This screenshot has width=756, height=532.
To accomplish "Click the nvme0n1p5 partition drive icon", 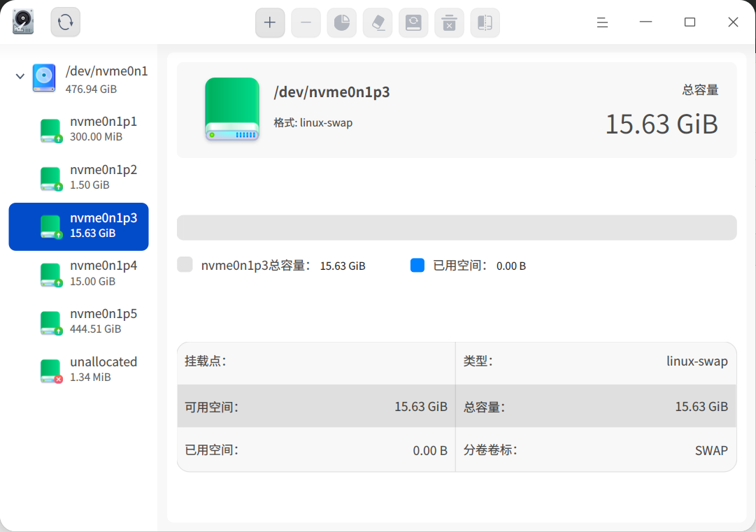I will [x=51, y=324].
